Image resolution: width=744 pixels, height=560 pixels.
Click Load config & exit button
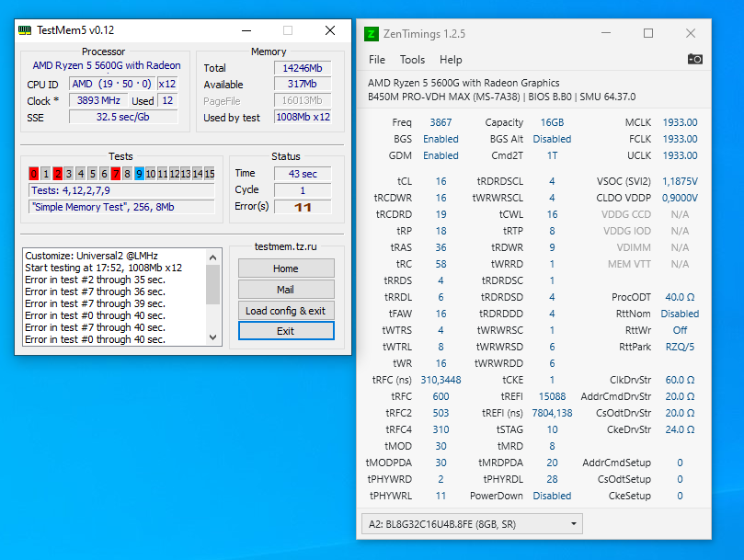click(x=286, y=311)
